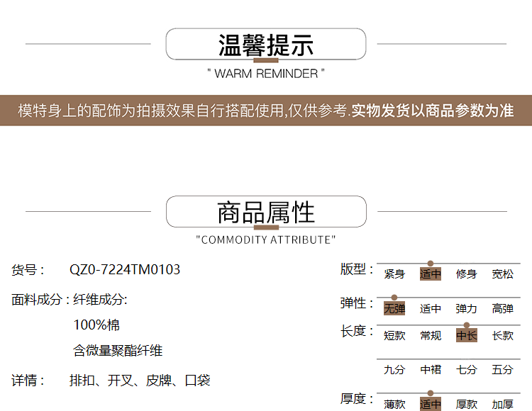
Task: Click the slider dot on 长度 scale
Action: click(467, 325)
